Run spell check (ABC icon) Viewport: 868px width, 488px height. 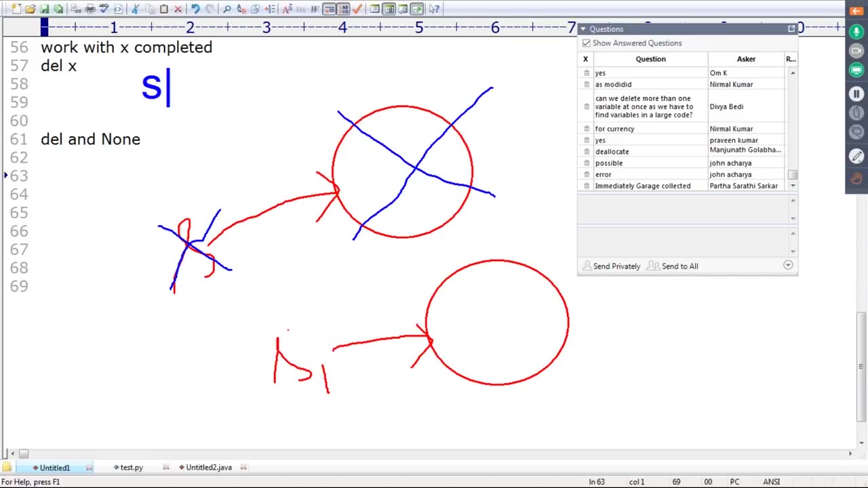point(104,9)
